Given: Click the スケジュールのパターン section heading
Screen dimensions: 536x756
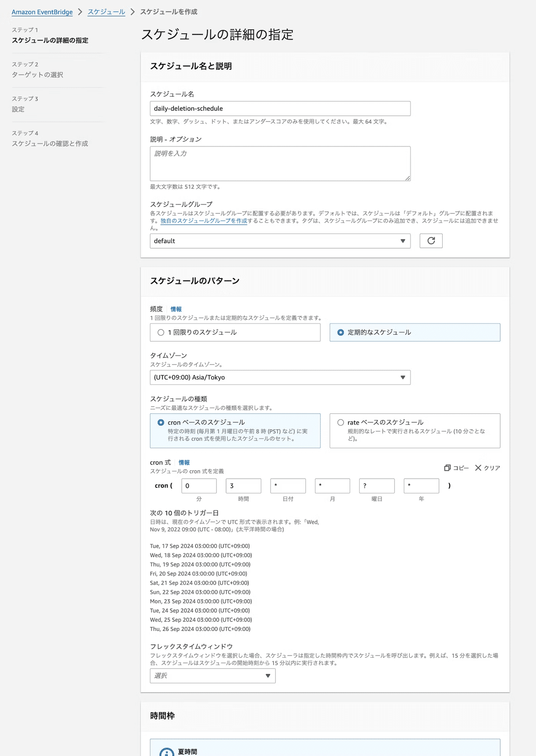Looking at the screenshot, I should [195, 281].
